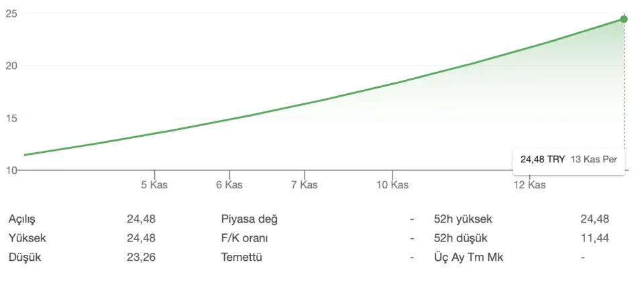Select the 5 Kas date marker

pyautogui.click(x=154, y=185)
